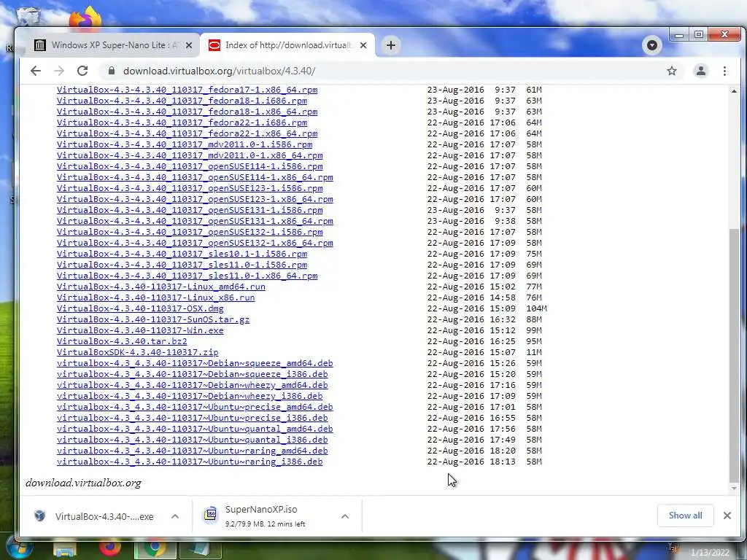Open the Ubuntu raring amd64 deb link
This screenshot has height=560, width=747.
click(193, 451)
